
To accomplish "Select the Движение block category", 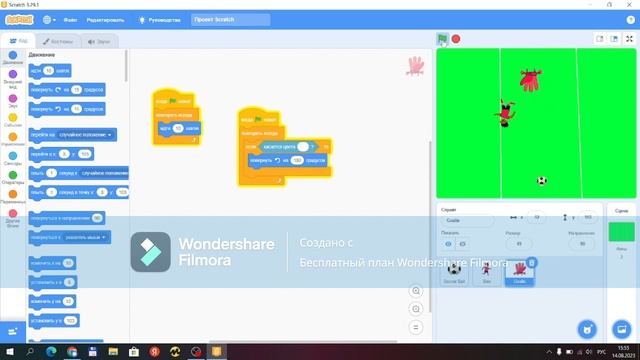I will coord(13,58).
